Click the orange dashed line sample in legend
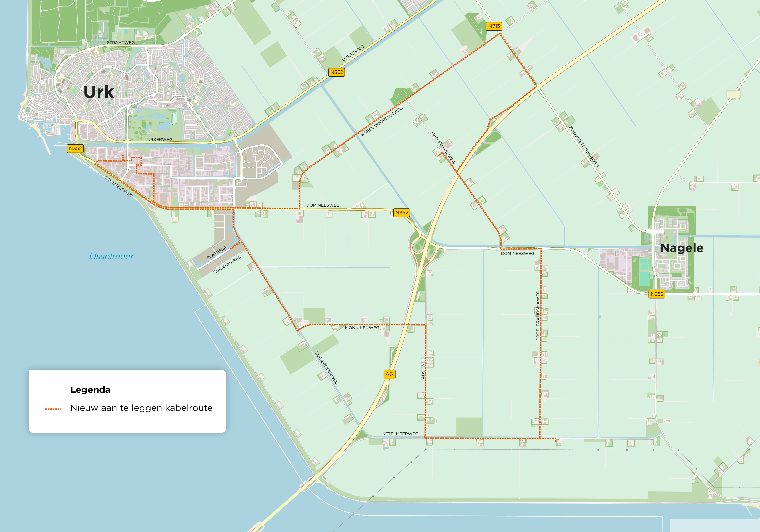Viewport: 760px width, 532px height. tap(53, 409)
